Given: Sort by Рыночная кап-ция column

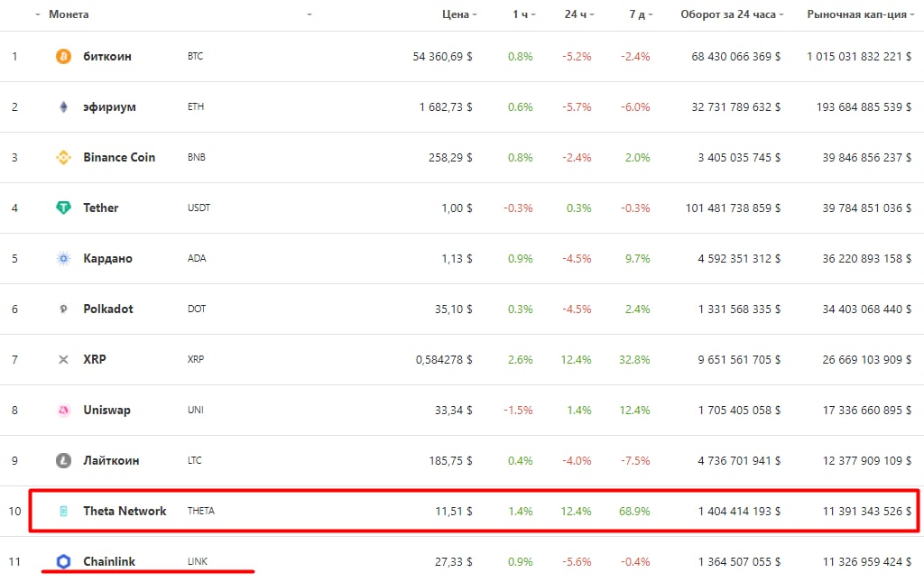Looking at the screenshot, I should [x=857, y=14].
